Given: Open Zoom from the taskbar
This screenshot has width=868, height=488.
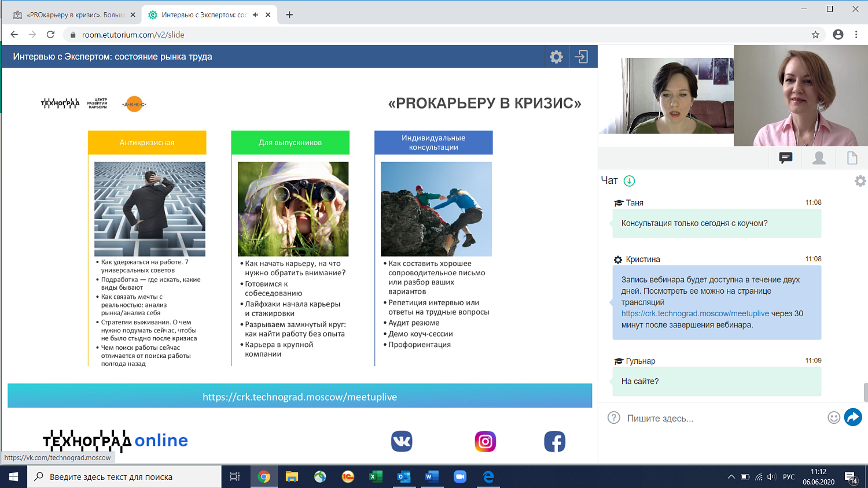Looking at the screenshot, I should [x=460, y=476].
